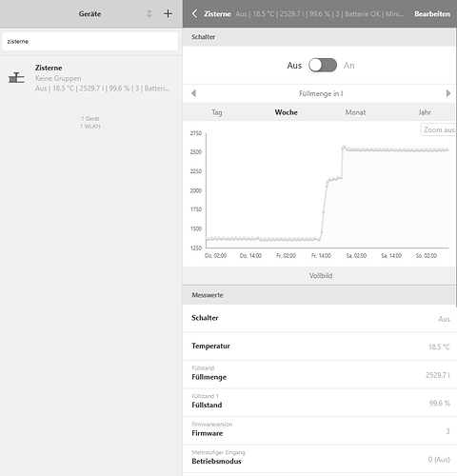This screenshot has width=457, height=476.
Task: Click the sort arrows icon beside Geräte
Action: click(149, 13)
